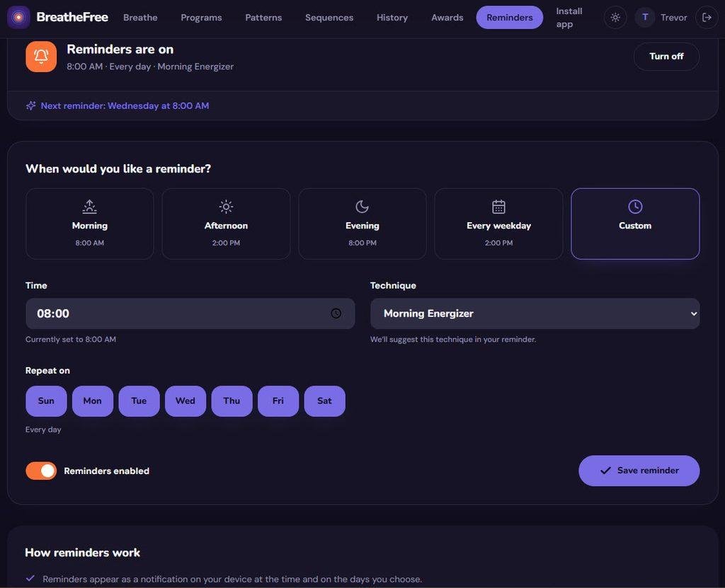The image size is (725, 588).
Task: Focus the 08:00 time input field
Action: point(190,313)
